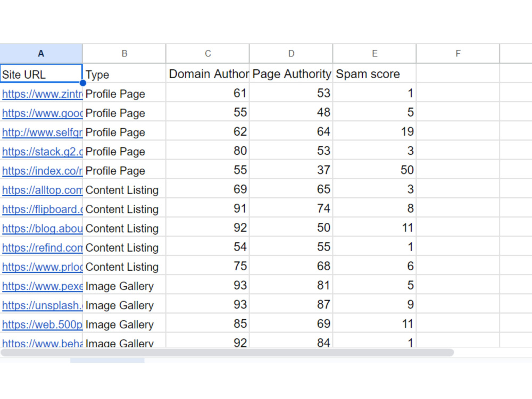
Task: Open the pexe URL link
Action: pyautogui.click(x=42, y=286)
